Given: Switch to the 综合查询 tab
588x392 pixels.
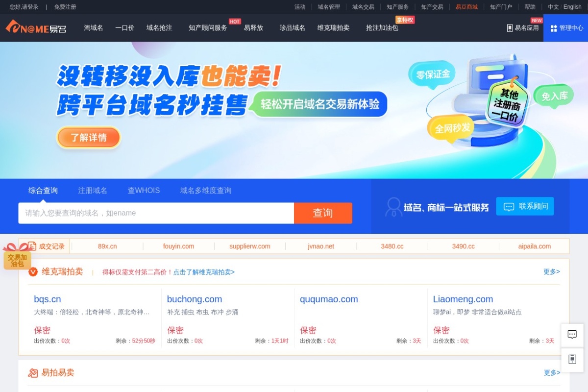Looking at the screenshot, I should (43, 191).
